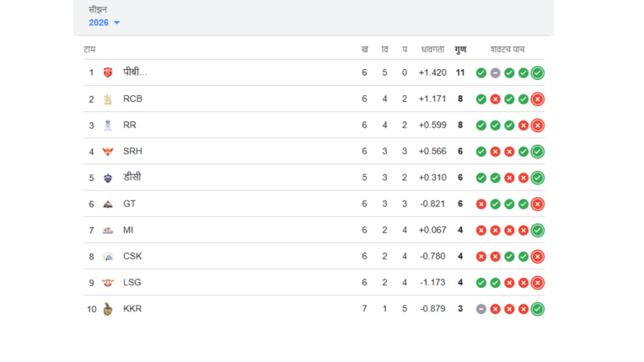Viewport: 644px width, 362px height.
Task: Open KKR's latest circled win icon
Action: coord(538,309)
